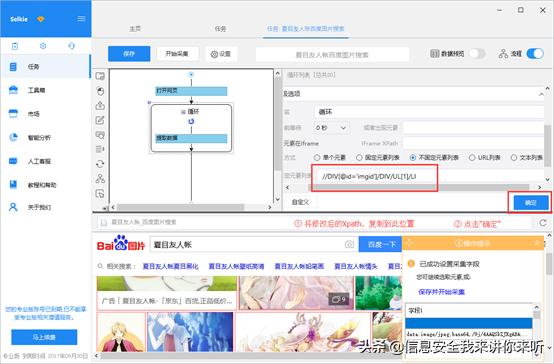Click the camera image-search icon in search box
554x364 pixels.
click(x=349, y=245)
